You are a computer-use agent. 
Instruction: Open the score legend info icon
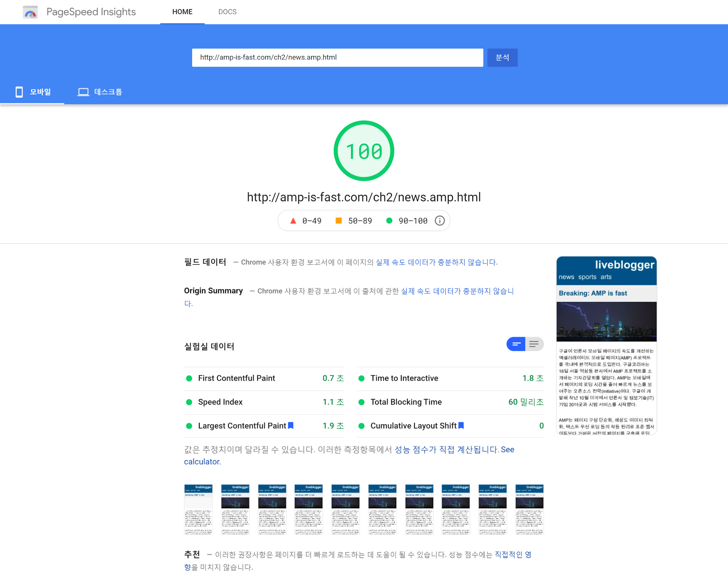(x=440, y=221)
